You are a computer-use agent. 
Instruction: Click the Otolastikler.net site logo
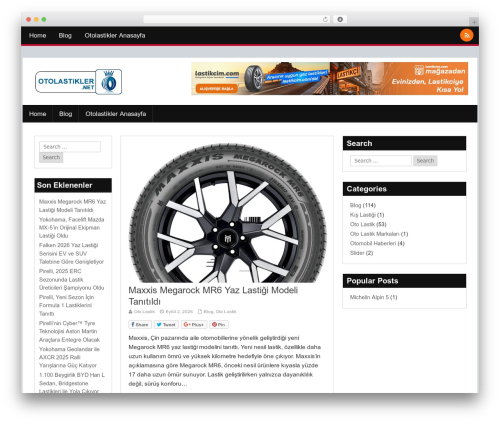[x=78, y=82]
